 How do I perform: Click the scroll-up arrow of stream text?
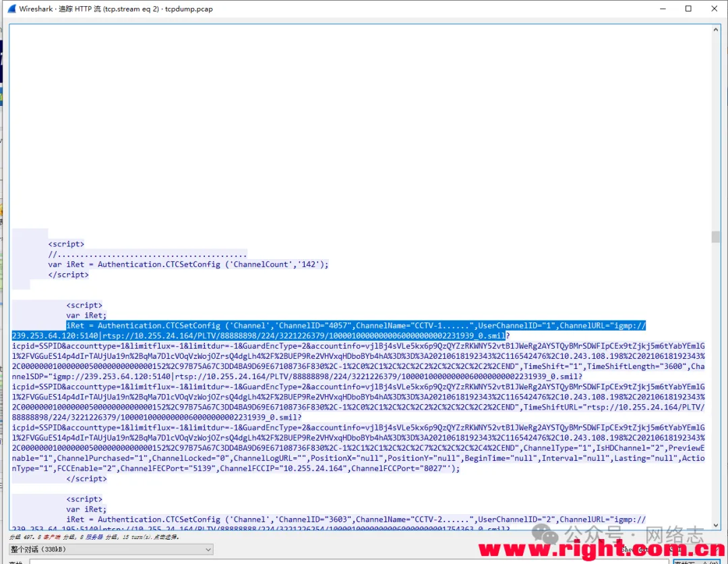(715, 30)
